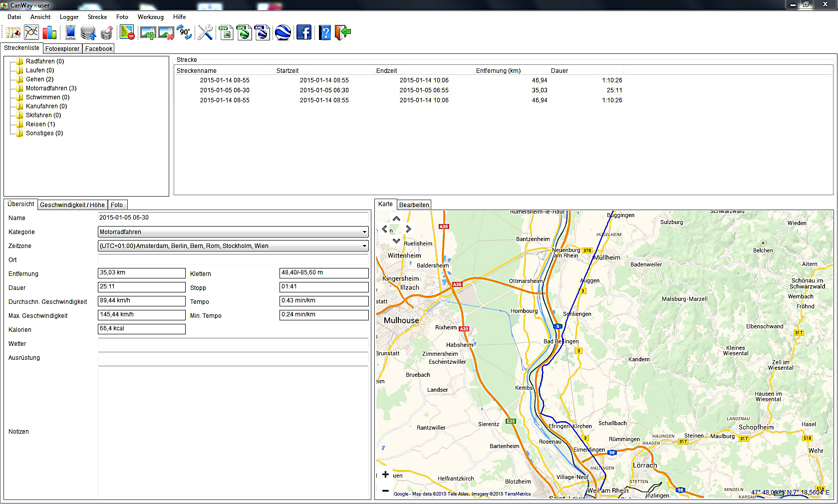Screen dimensions: 838x504
Task: Click the add photo icon
Action: point(148,33)
